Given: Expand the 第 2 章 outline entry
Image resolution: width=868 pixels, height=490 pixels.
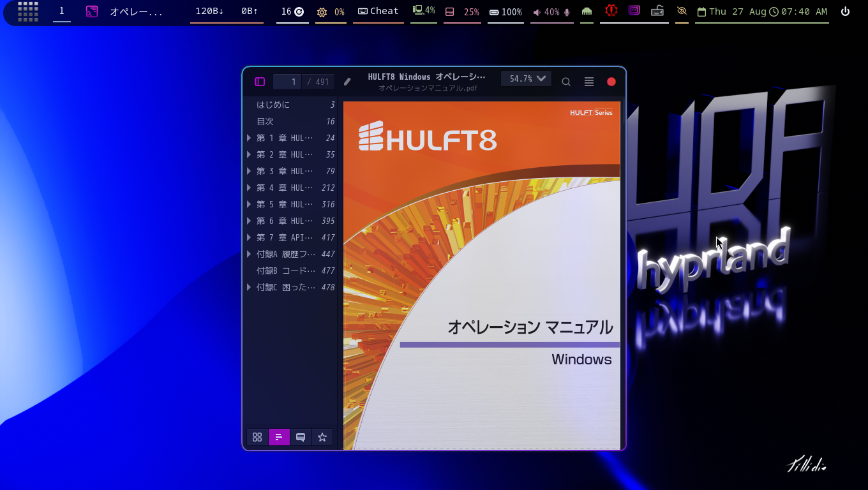Looking at the screenshot, I should coord(249,154).
